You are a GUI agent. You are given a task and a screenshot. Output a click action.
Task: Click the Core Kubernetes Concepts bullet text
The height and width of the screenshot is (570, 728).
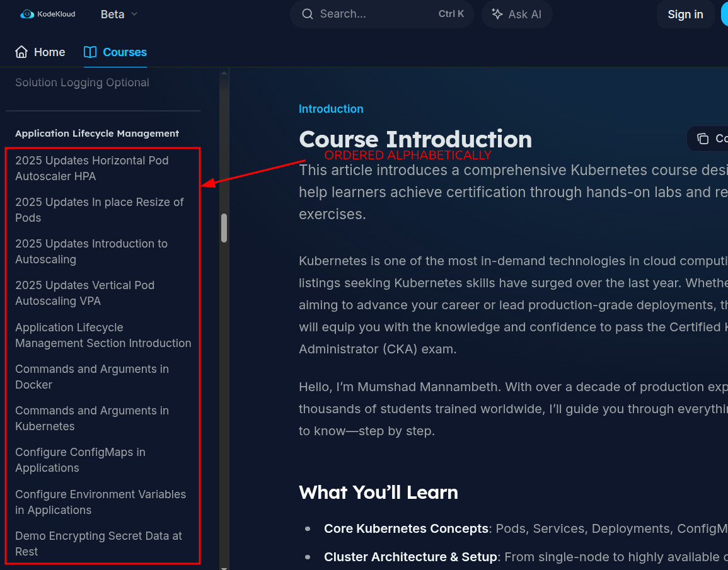tap(407, 528)
